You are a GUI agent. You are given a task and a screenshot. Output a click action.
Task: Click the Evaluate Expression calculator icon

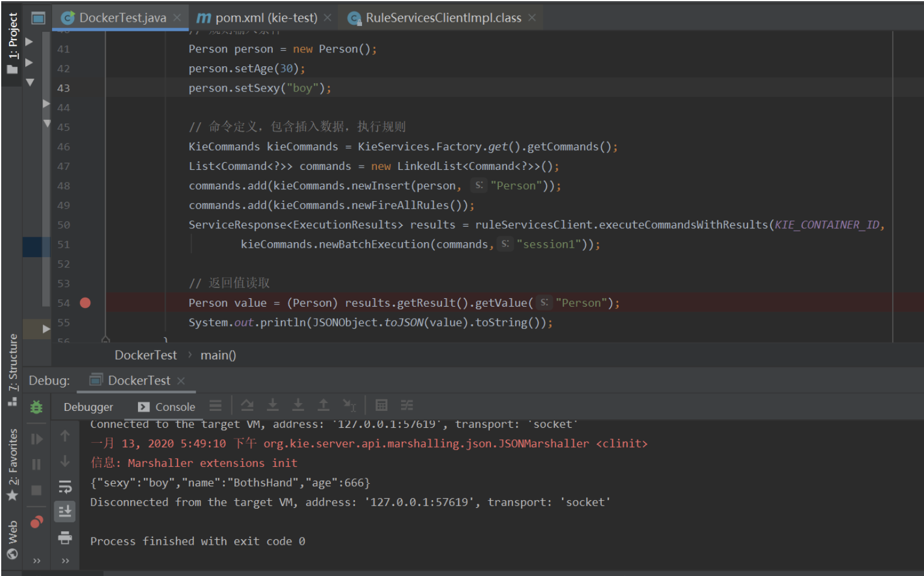coord(381,405)
